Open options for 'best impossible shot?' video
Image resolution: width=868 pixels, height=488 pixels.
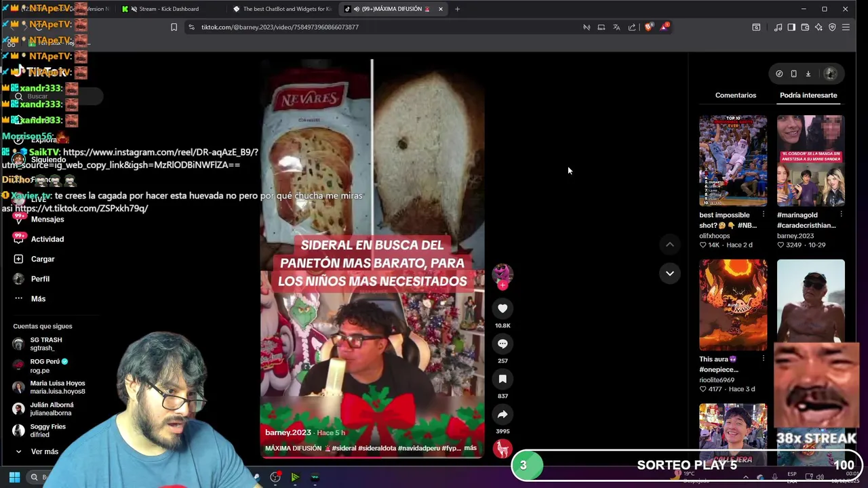763,215
